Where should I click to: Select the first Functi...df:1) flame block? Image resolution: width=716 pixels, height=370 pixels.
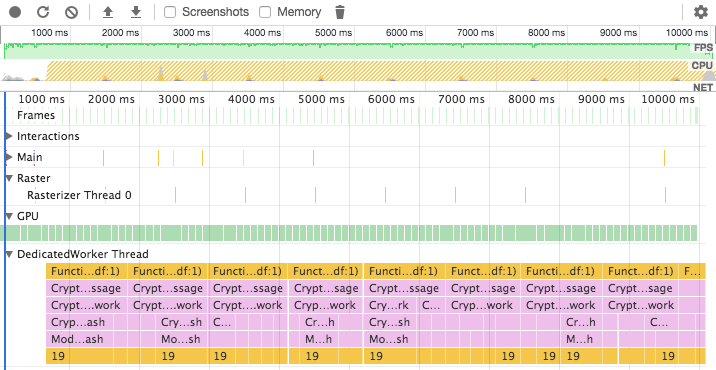click(86, 271)
